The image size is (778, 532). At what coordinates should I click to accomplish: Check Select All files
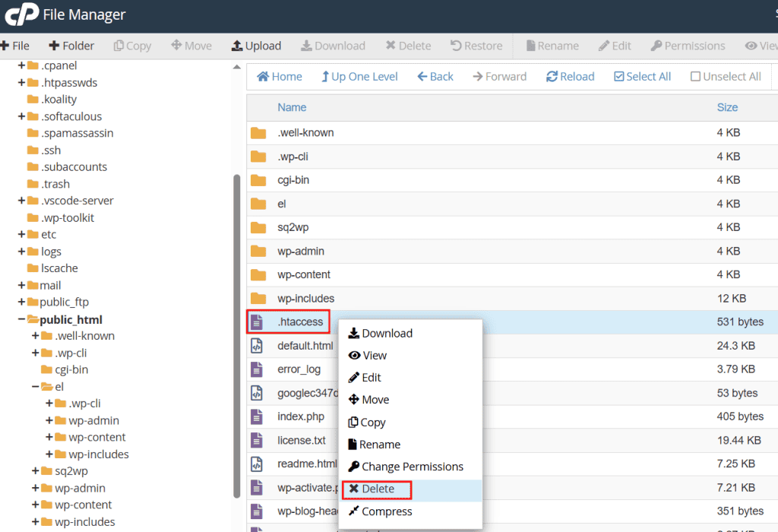[643, 77]
